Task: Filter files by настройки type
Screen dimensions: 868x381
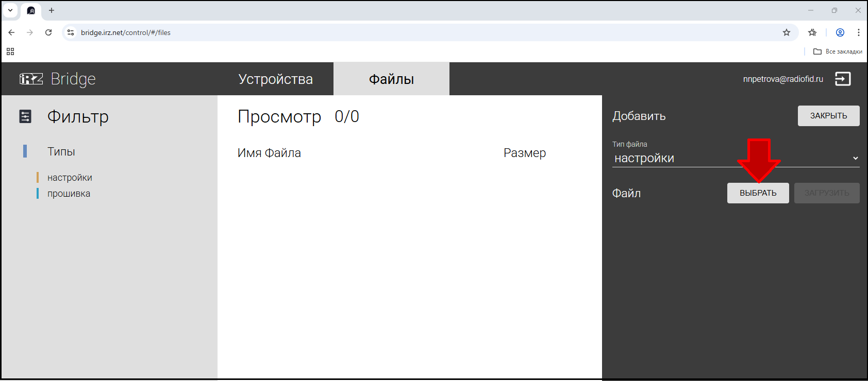Action: click(x=70, y=178)
